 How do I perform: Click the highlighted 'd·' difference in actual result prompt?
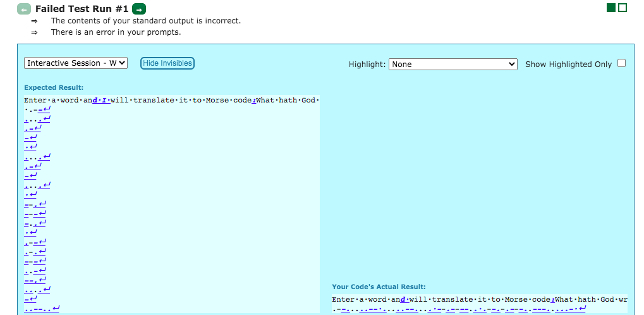pos(405,299)
